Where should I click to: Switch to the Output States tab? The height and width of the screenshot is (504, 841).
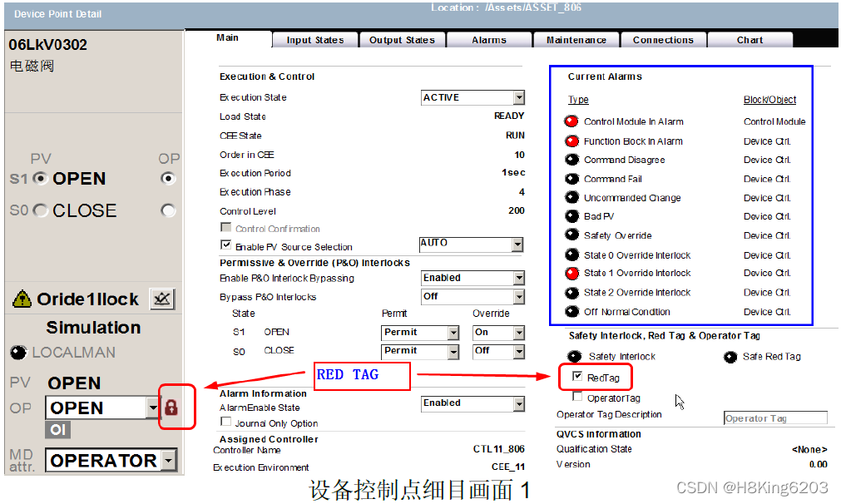[403, 40]
